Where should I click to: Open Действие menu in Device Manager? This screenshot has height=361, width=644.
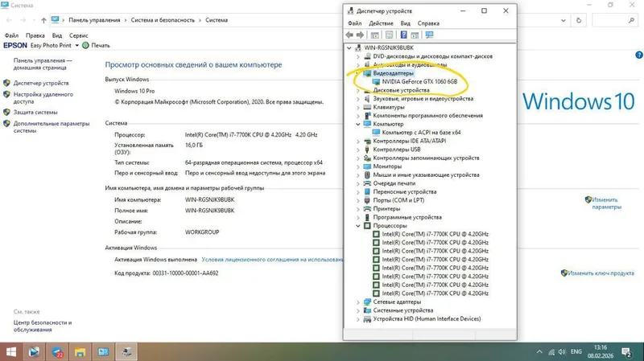[381, 23]
